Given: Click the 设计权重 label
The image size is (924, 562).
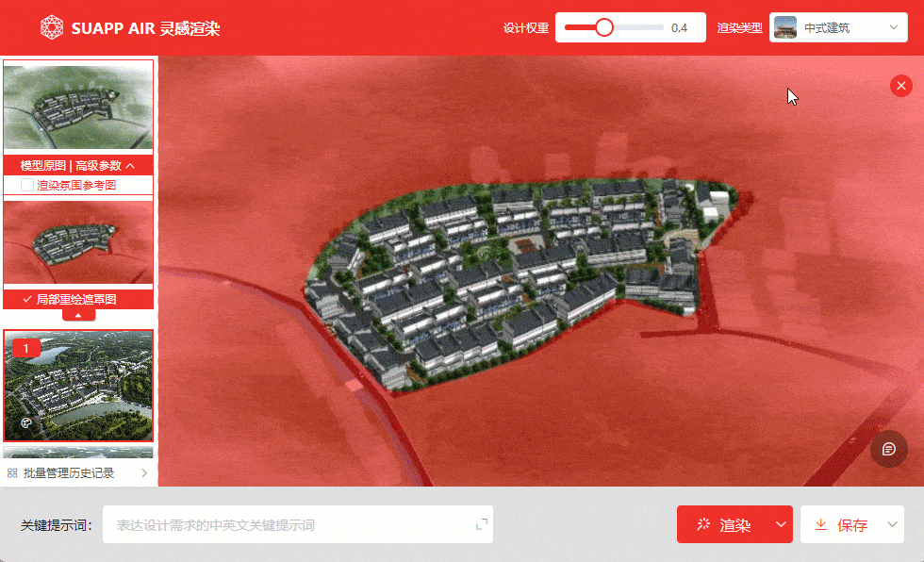Looking at the screenshot, I should point(526,28).
